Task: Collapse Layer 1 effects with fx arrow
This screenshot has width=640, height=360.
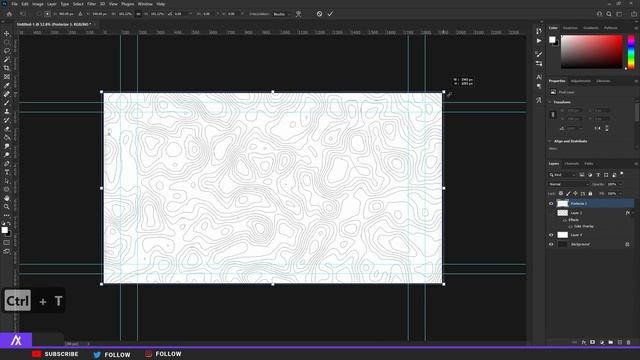Action: tap(633, 213)
